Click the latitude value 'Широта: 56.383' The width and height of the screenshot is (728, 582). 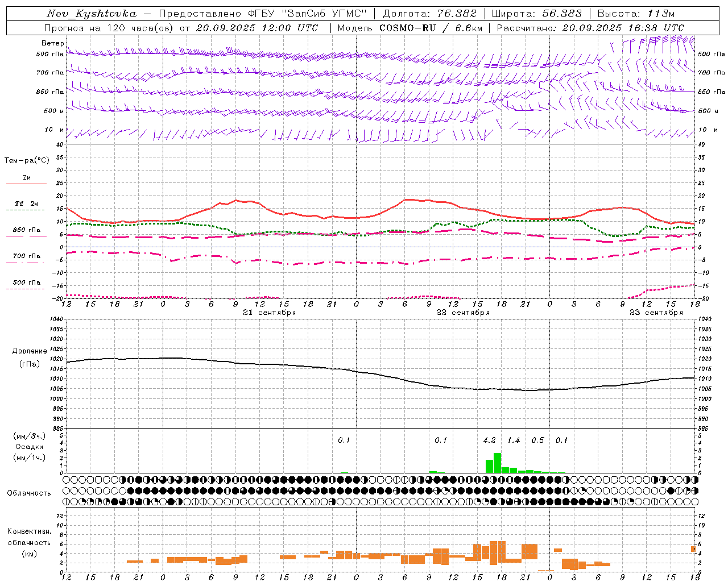click(536, 14)
